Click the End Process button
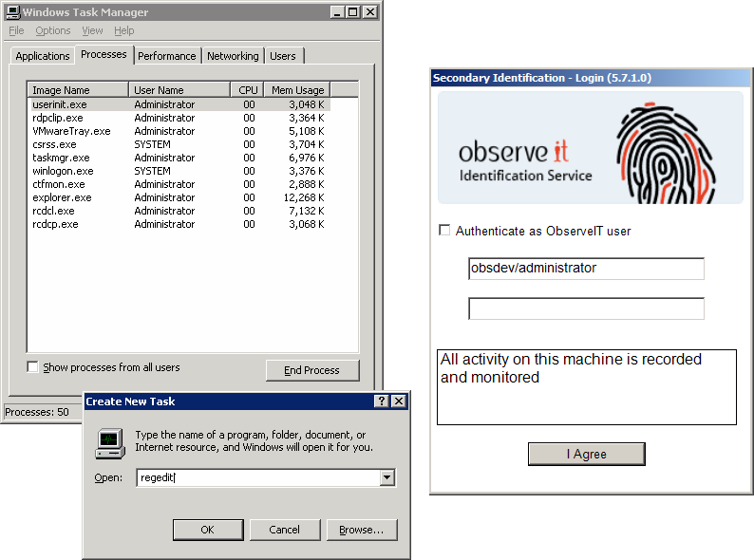754x560 pixels. coord(312,370)
